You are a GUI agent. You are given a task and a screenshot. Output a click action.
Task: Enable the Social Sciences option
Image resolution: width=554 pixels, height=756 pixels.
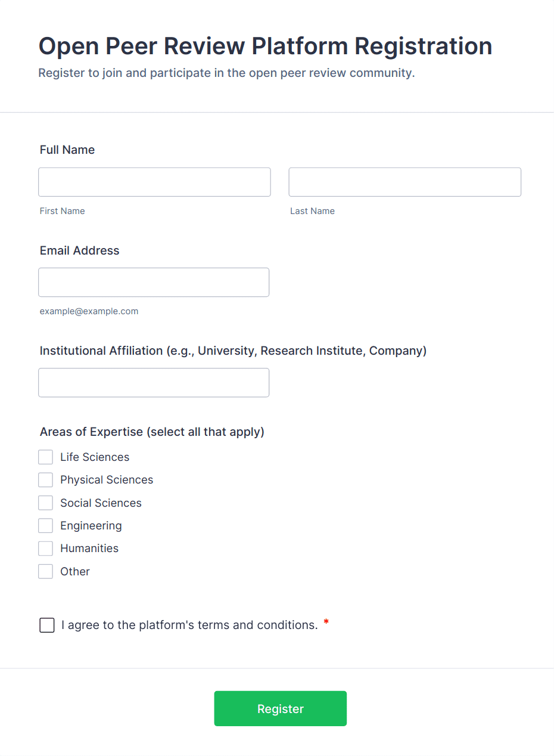tap(46, 503)
